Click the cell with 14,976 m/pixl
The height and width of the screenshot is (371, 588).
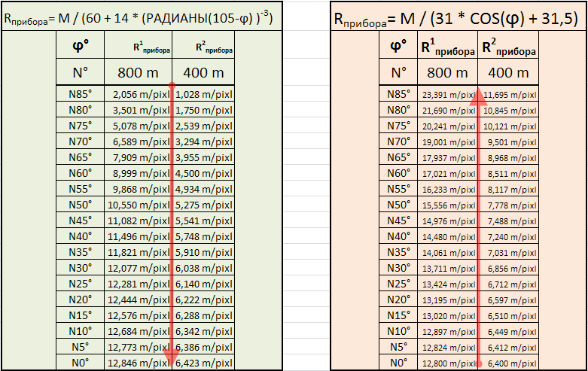[x=447, y=220]
